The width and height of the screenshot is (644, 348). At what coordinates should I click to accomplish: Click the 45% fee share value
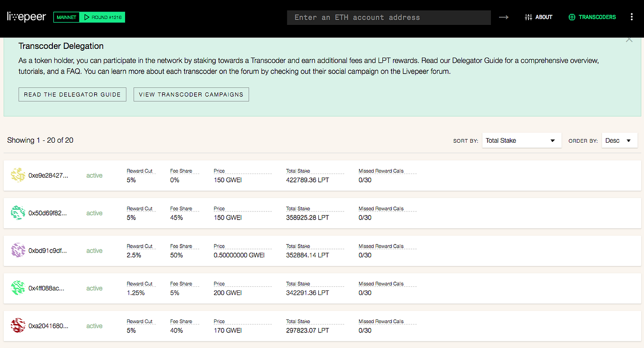tap(177, 218)
